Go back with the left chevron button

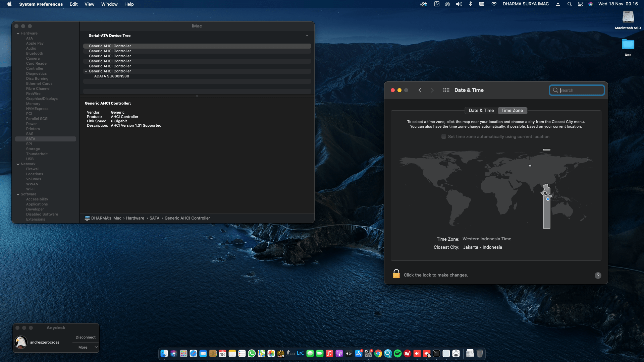420,90
